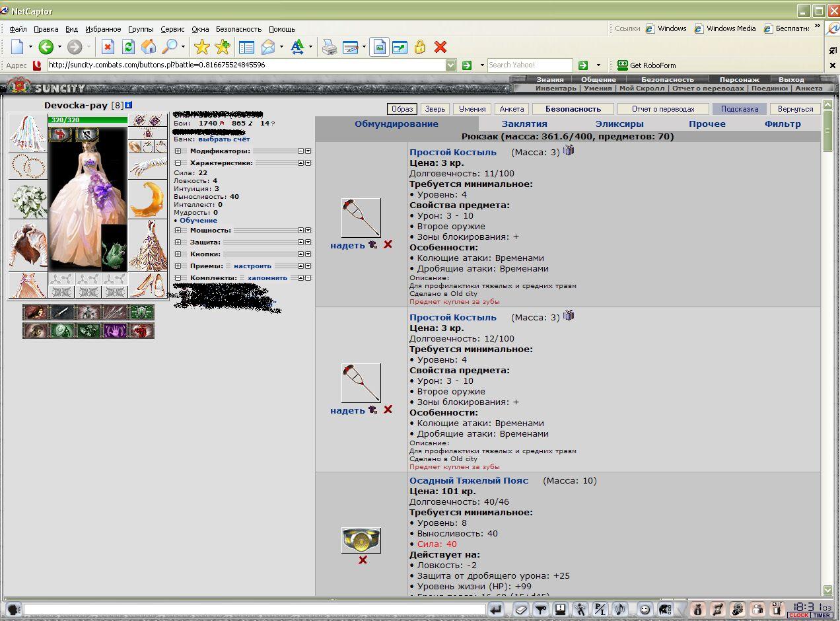This screenshot has width=840, height=621.
Task: Click the EXIT icon in bottom bar
Action: (777, 609)
